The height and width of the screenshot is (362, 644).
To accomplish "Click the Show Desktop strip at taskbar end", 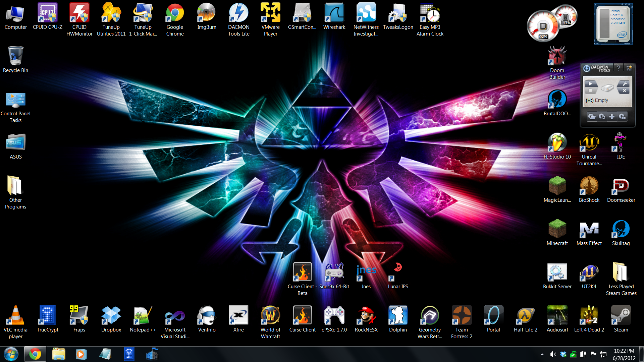I will point(642,354).
